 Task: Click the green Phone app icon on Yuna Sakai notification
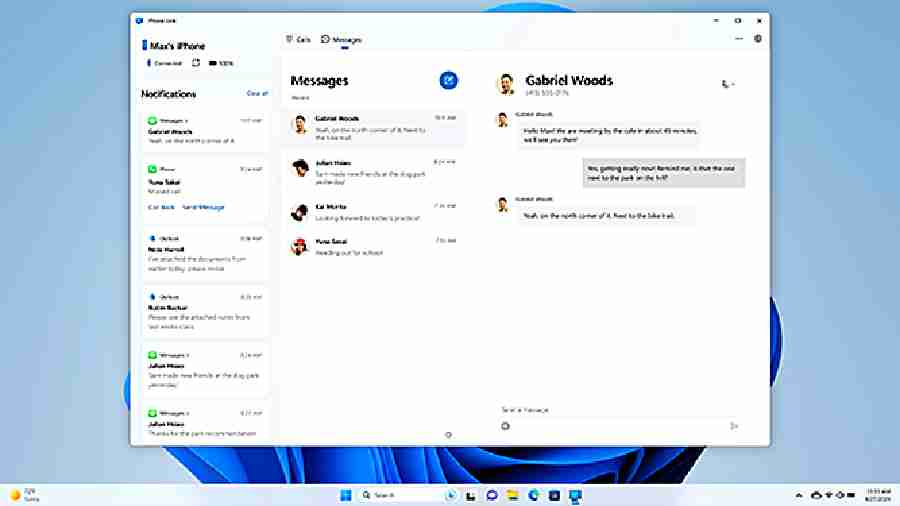pos(152,169)
